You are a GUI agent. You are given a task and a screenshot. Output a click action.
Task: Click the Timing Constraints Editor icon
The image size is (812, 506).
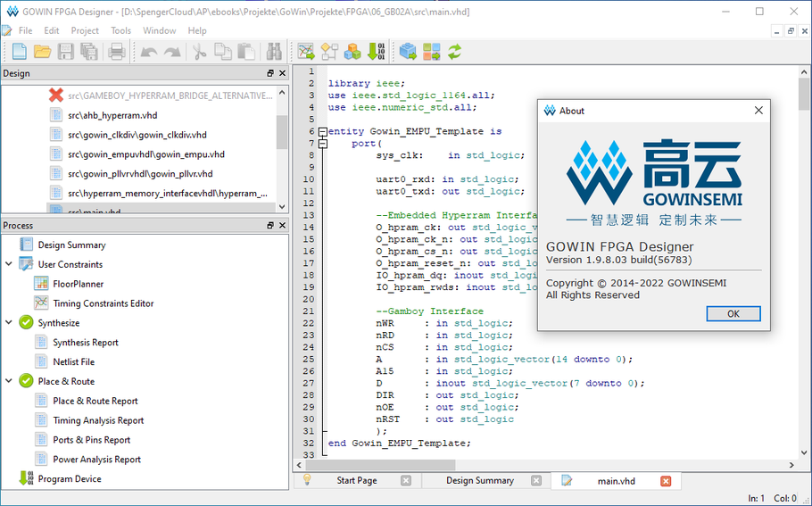41,303
